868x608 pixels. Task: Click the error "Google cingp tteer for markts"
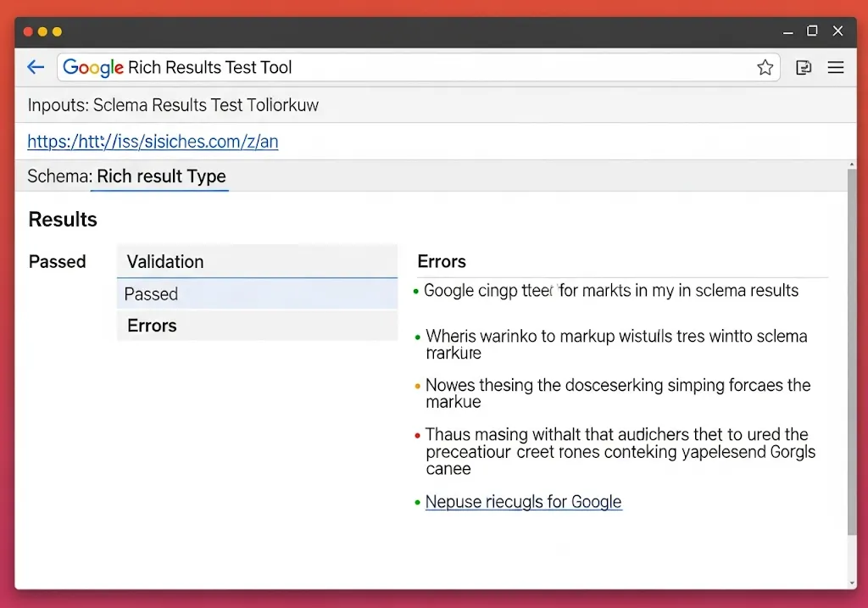pyautogui.click(x=611, y=290)
